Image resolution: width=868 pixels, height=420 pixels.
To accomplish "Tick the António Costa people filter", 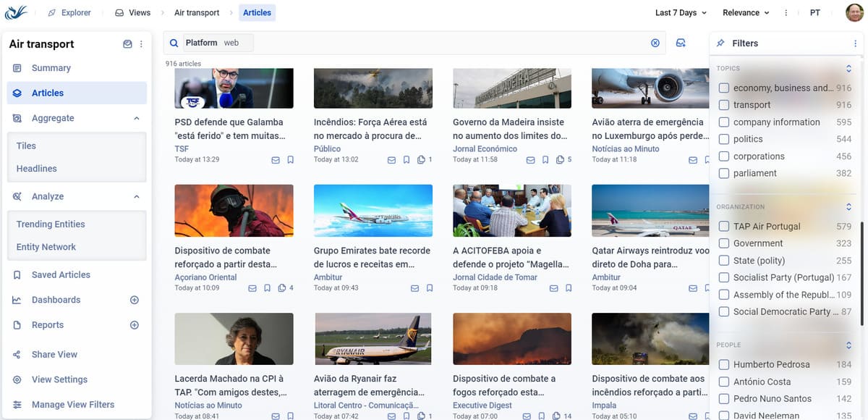I will [723, 382].
